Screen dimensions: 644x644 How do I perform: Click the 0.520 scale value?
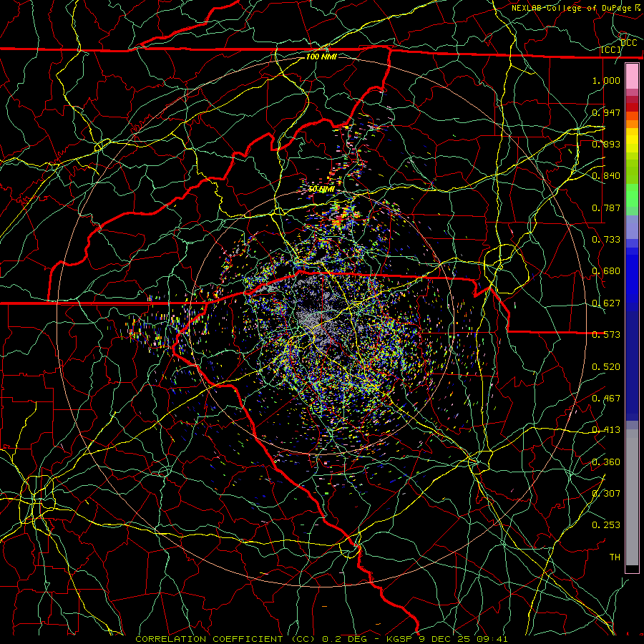click(606, 367)
